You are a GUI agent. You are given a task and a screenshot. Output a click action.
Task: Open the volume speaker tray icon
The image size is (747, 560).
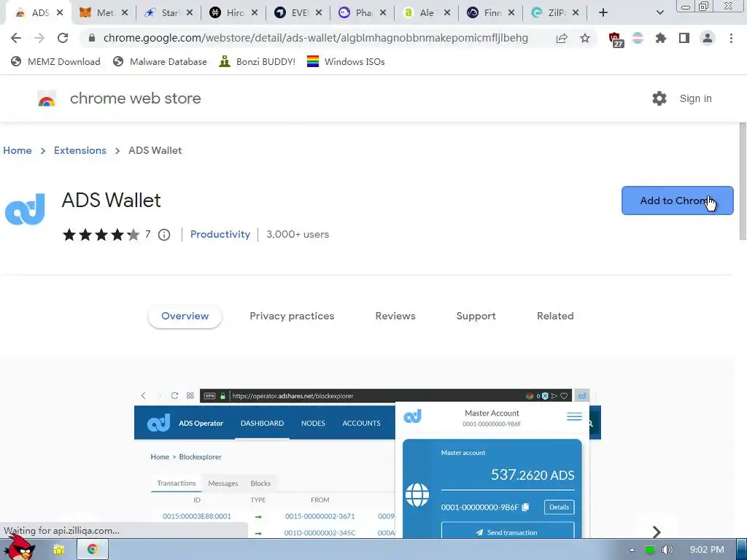(x=667, y=550)
